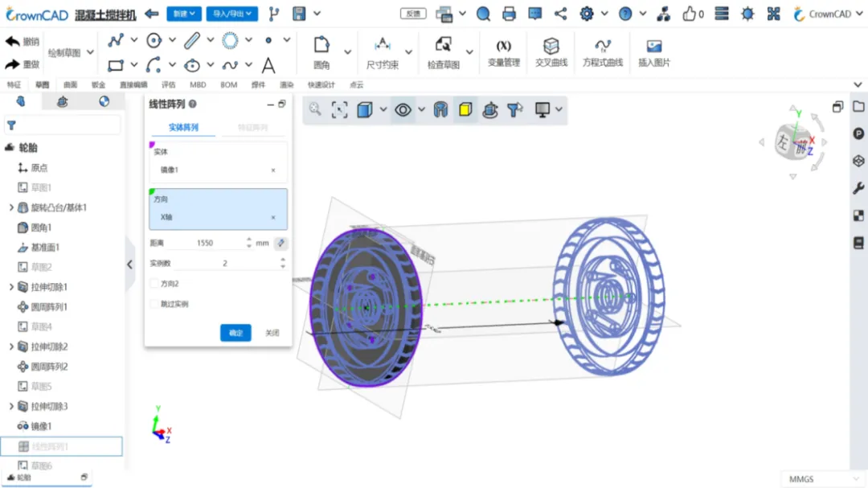Image resolution: width=868 pixels, height=488 pixels.
Task: Open 变量管理 variable manager
Action: (504, 52)
